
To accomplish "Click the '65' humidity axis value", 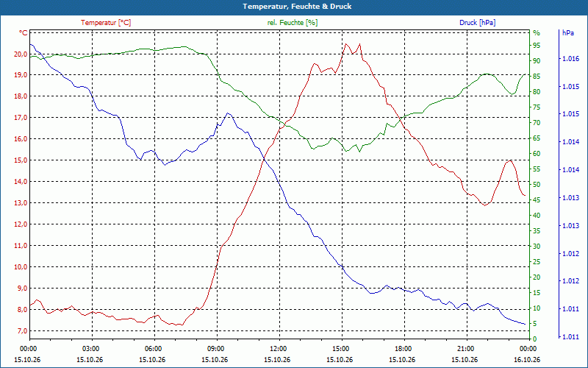I will pyautogui.click(x=537, y=138).
